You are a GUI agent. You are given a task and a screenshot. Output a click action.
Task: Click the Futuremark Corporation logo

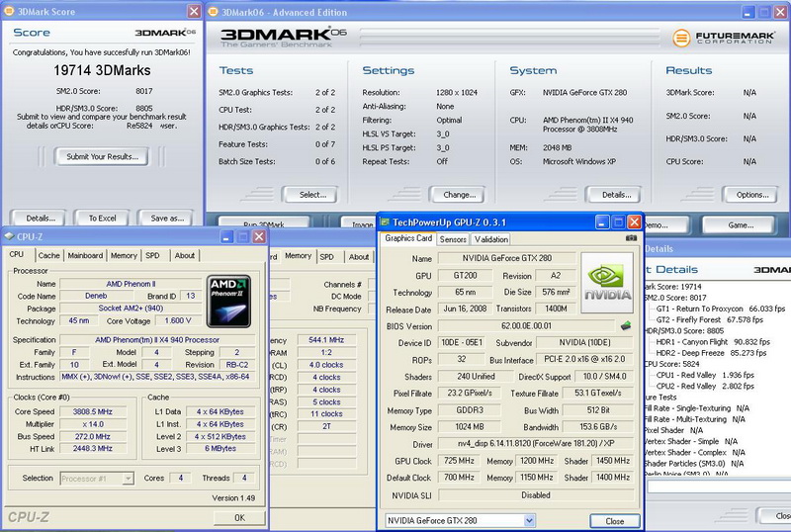723,38
